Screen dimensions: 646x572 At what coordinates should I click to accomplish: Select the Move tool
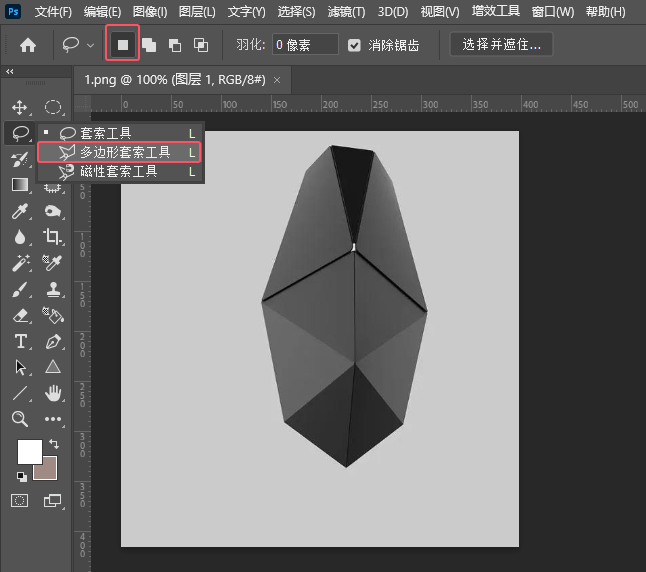19,107
